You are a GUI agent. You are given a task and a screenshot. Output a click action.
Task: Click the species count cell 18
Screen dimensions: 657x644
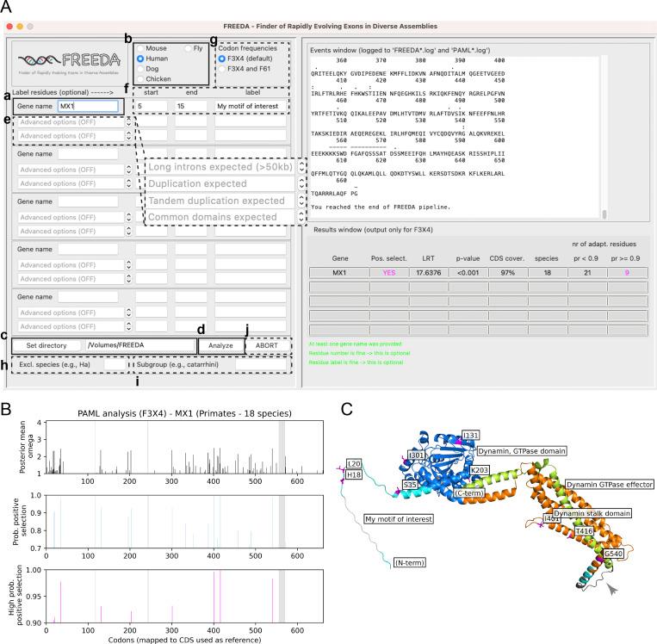tap(548, 273)
